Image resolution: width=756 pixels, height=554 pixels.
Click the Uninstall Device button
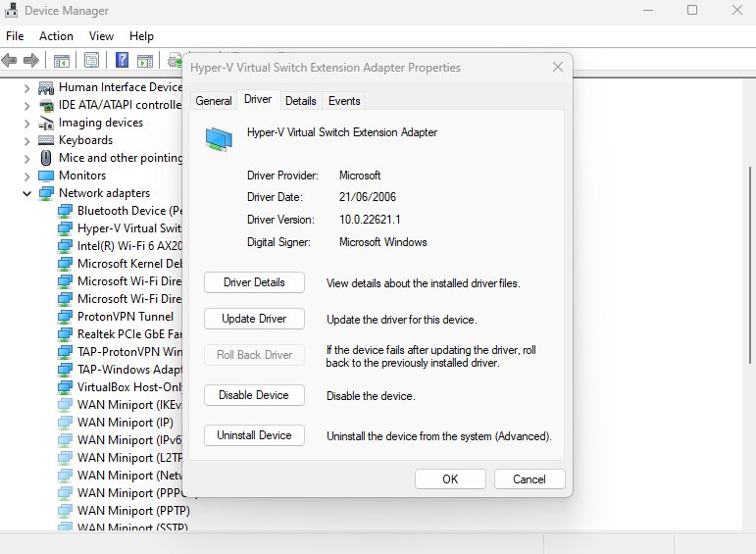point(254,435)
